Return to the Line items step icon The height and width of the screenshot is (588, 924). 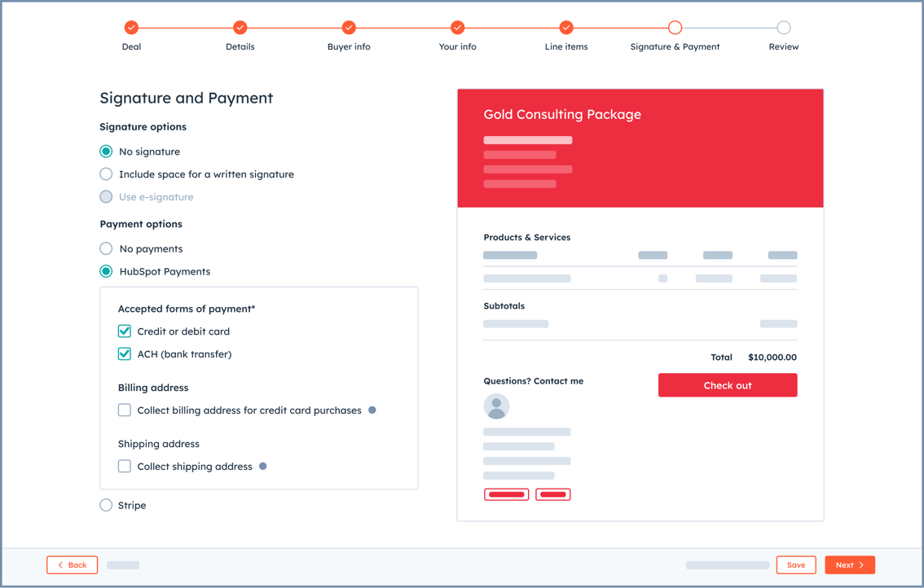(566, 28)
